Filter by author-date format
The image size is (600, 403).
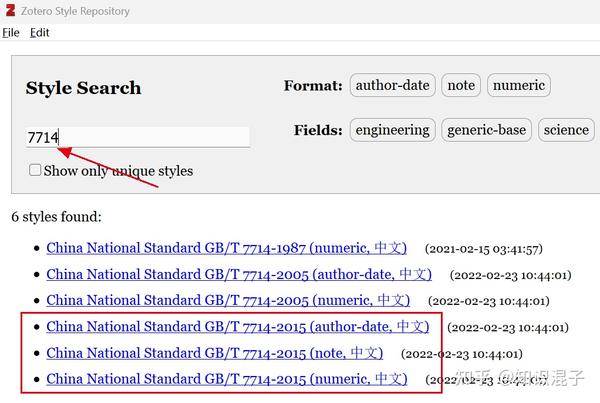tap(392, 85)
